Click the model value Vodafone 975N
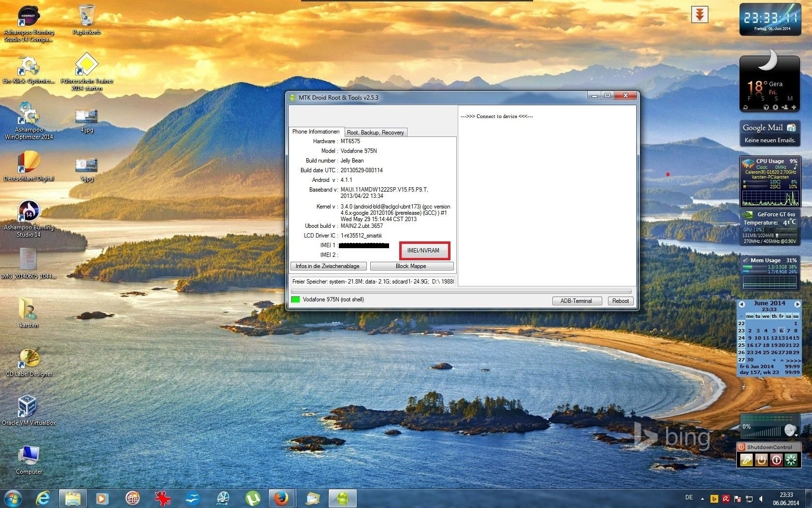Screen dimensions: 812x508 [x=359, y=151]
